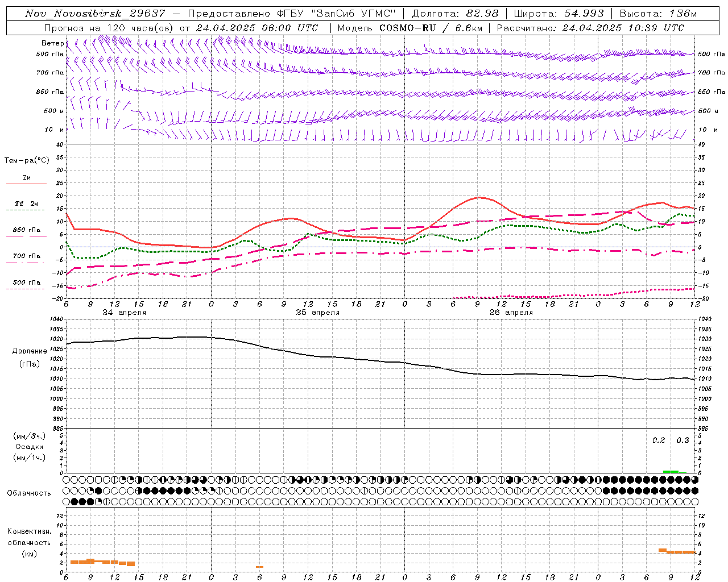Screen dimensions: 728x582
Task: Click the small orange convective bar near 25 апреля
Action: [x=259, y=567]
